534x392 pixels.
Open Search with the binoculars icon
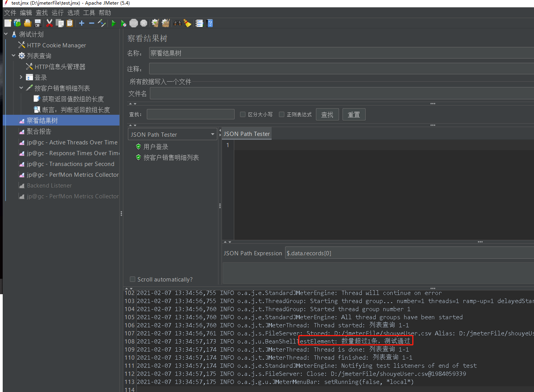pos(177,23)
